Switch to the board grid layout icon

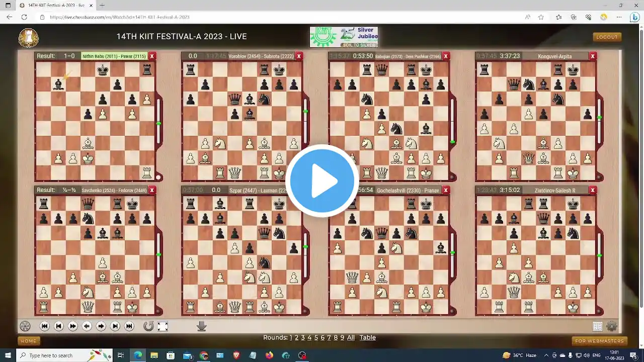point(597,326)
